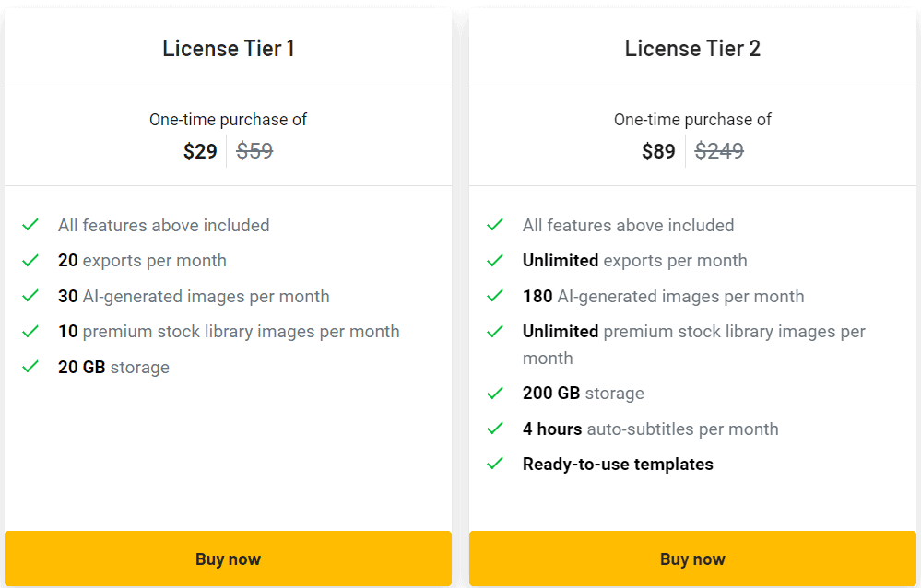Click the $29 price in Tier 1
Viewport: 921px width, 588px height.
click(x=200, y=150)
